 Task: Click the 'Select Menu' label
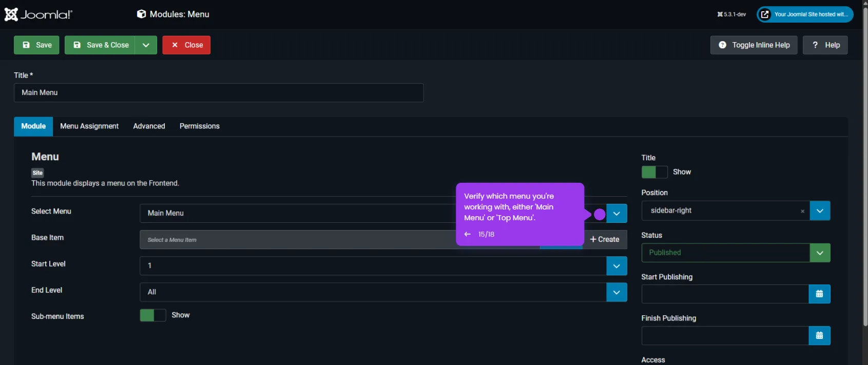[x=51, y=212]
